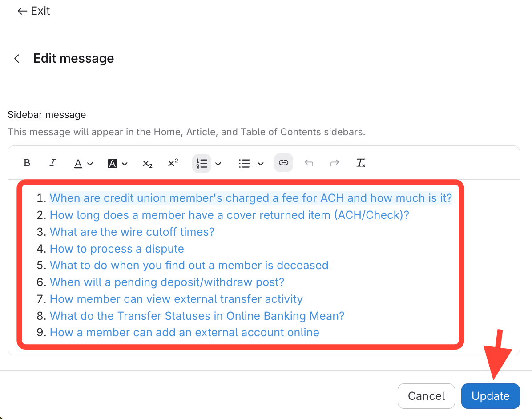
Task: Toggle the numbered list button
Action: click(202, 164)
